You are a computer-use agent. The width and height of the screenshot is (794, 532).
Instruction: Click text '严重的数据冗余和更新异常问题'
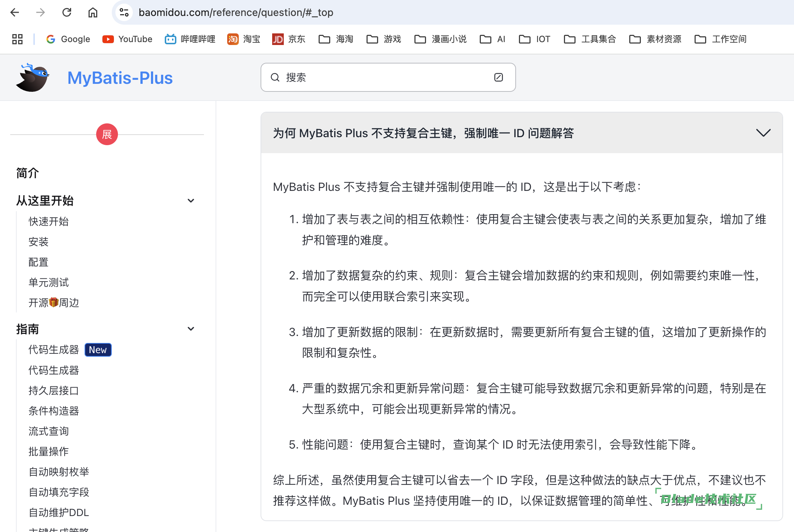[383, 388]
